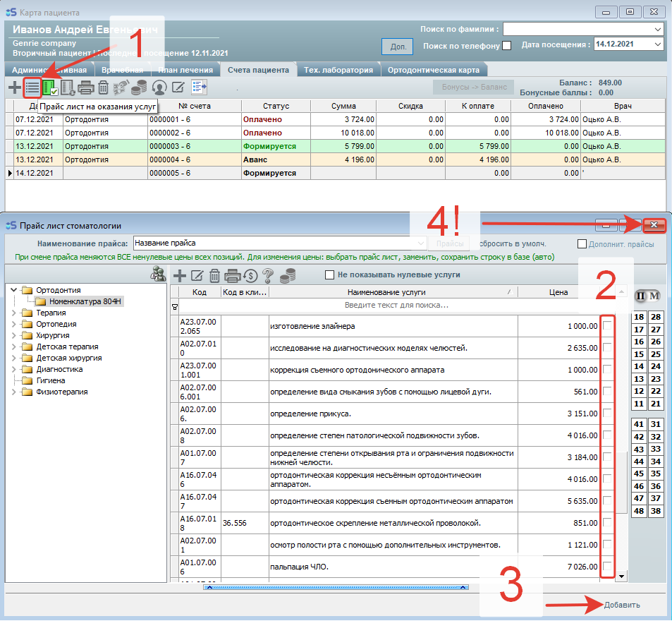
Task: Switch to 'Тех. лаборатория' tab
Action: 338,70
